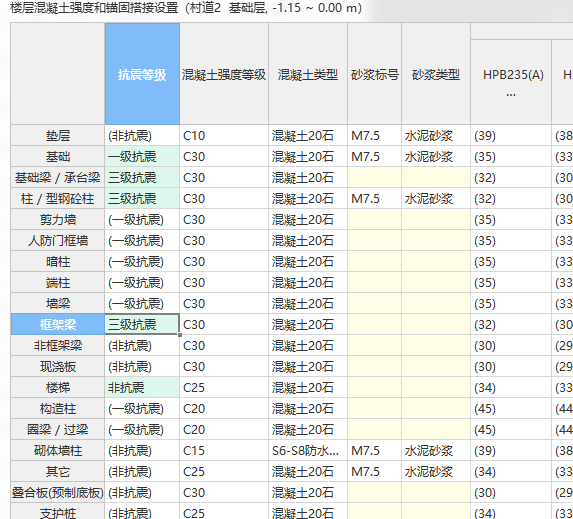Click 一级抗震 cell in 基础 row
Image resolution: width=573 pixels, height=519 pixels.
point(142,156)
